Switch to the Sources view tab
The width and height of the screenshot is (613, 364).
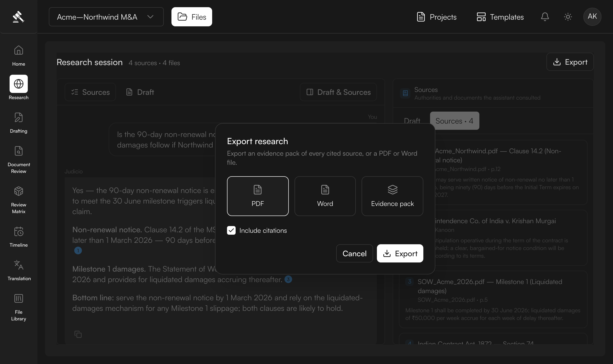90,92
